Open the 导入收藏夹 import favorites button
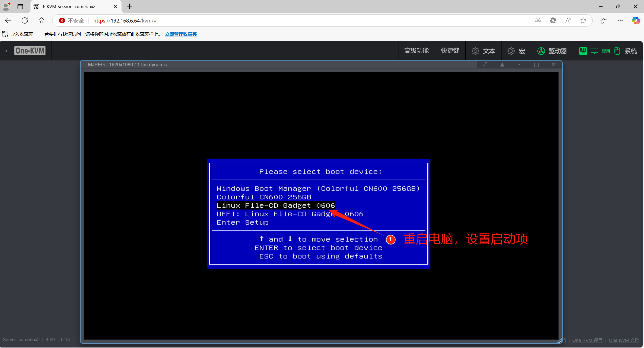644x348 pixels. (x=18, y=34)
